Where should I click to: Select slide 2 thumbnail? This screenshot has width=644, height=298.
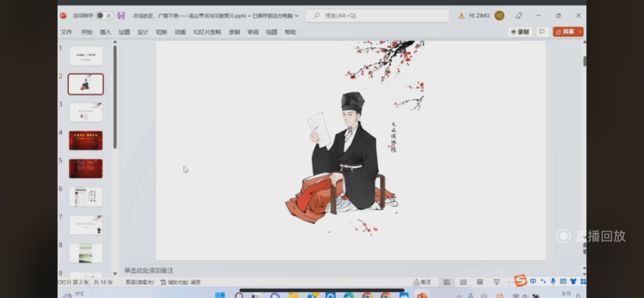(86, 84)
